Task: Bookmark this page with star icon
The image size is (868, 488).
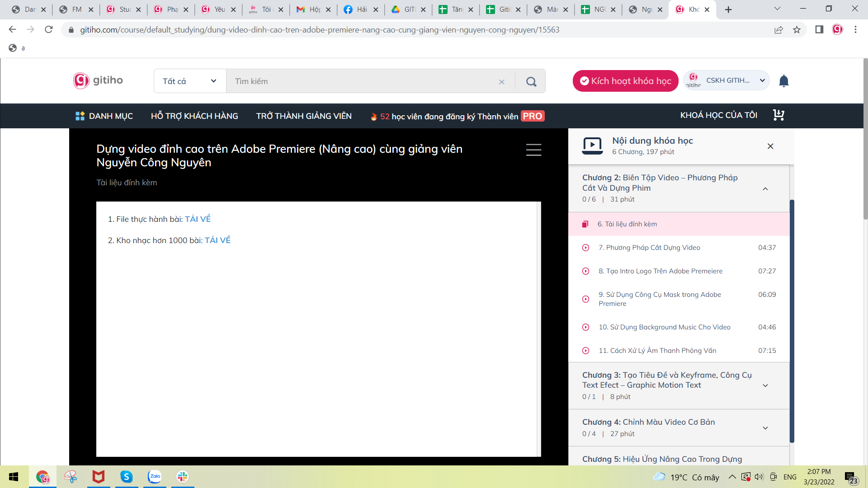Action: coord(797,30)
